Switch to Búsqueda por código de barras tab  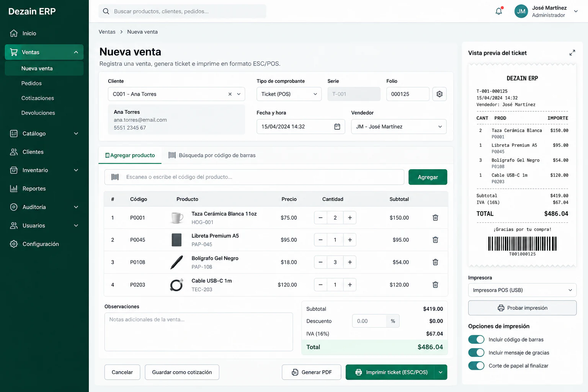coord(212,155)
